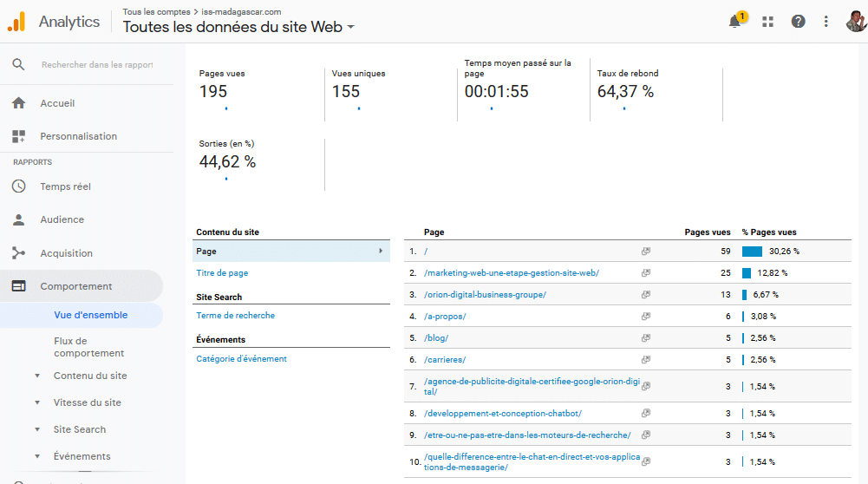868x484 pixels.
Task: Focus the Rechercher dans les rapports field
Action: (x=97, y=65)
